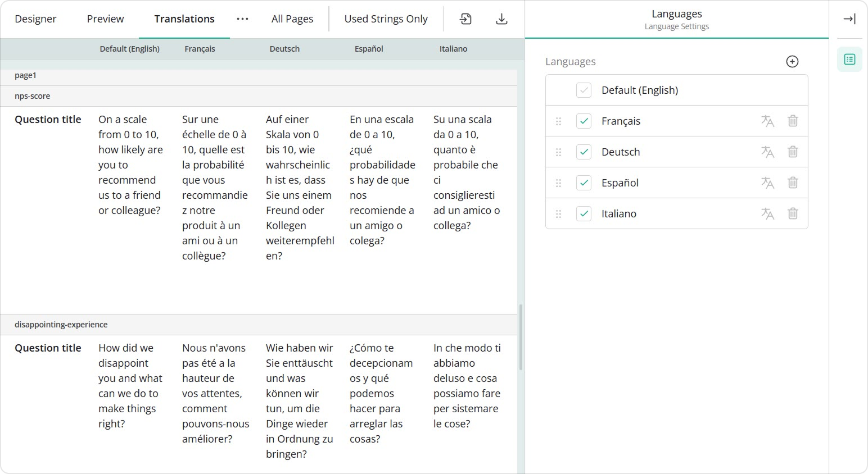Run machine translation for Français
The width and height of the screenshot is (868, 474).
point(767,121)
